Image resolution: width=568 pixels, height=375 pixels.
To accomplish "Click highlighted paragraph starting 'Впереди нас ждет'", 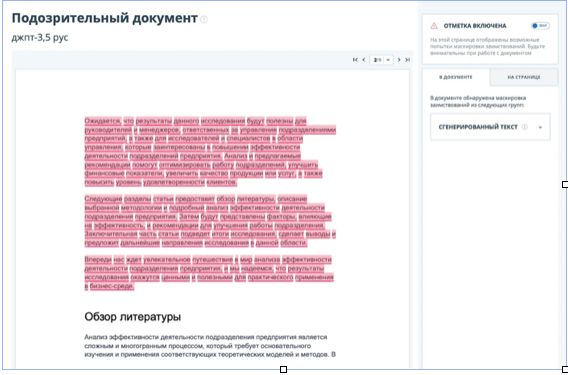I will click(209, 273).
